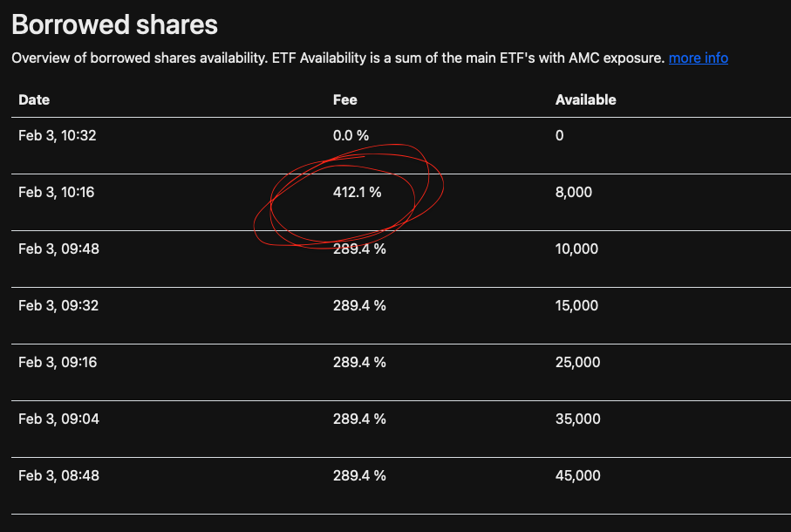Click the 35,000 available value
The height and width of the screenshot is (532, 791).
pos(577,419)
